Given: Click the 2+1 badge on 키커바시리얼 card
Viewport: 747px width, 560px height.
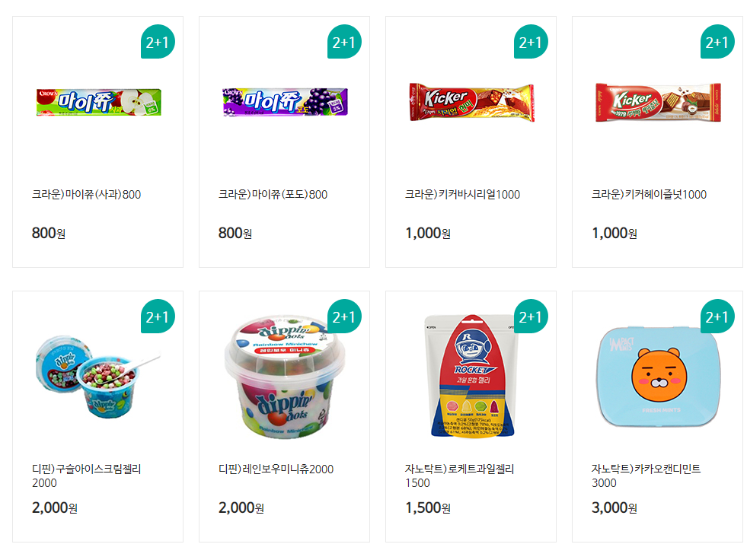Looking at the screenshot, I should click(532, 42).
